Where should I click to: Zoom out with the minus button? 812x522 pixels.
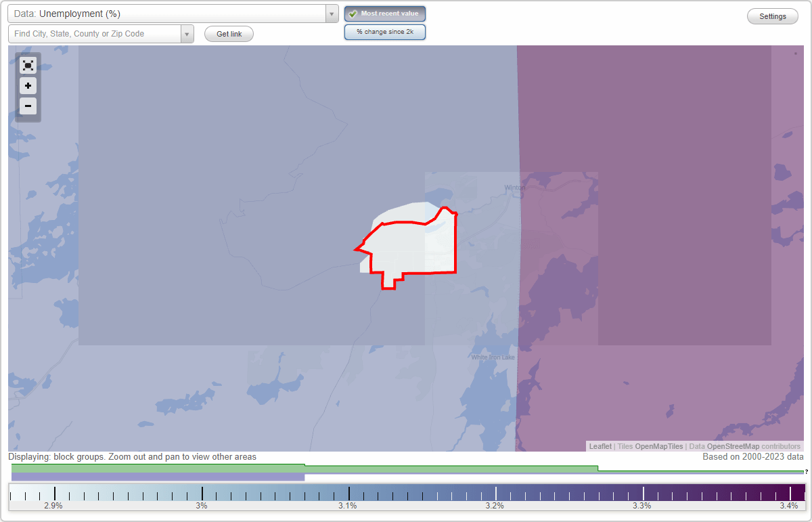coord(28,106)
